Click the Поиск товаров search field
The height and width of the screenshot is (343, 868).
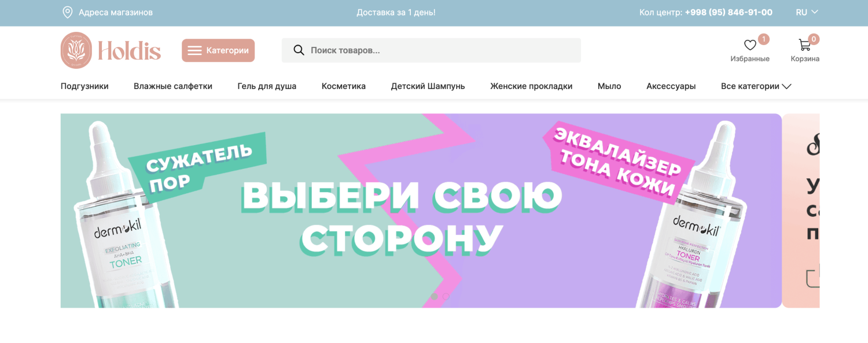431,50
